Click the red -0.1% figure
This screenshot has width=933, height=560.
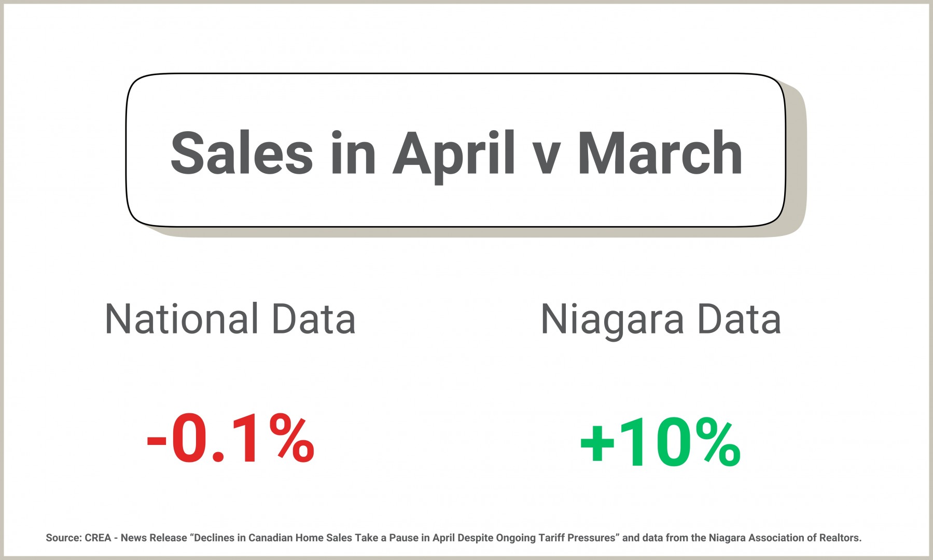coord(231,439)
